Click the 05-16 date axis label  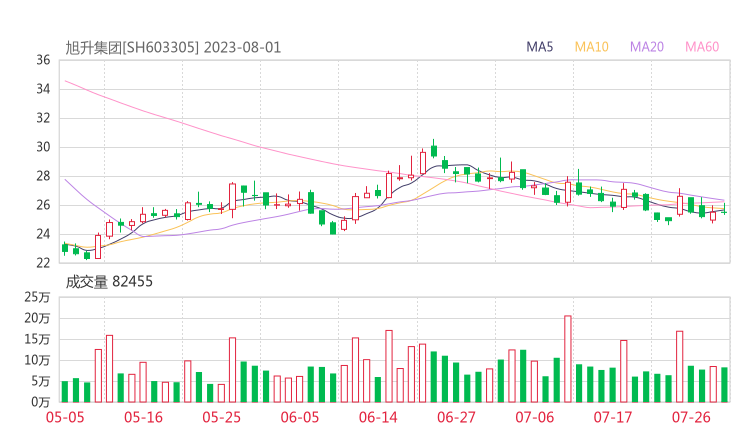143,417
